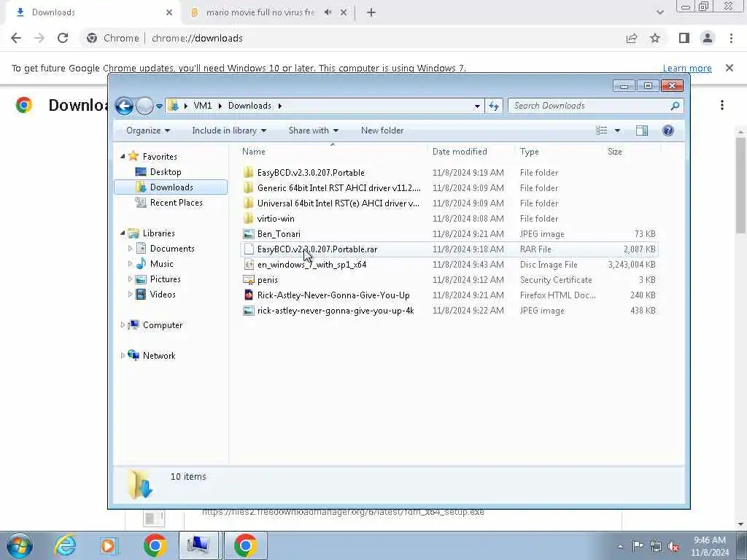Open the Include in library menu
747x560 pixels.
coord(229,131)
